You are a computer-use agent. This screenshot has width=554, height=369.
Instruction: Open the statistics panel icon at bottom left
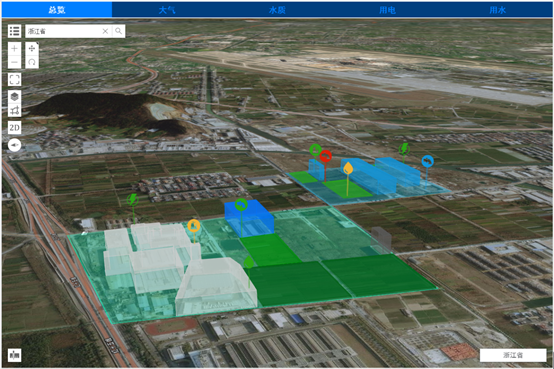(14, 355)
